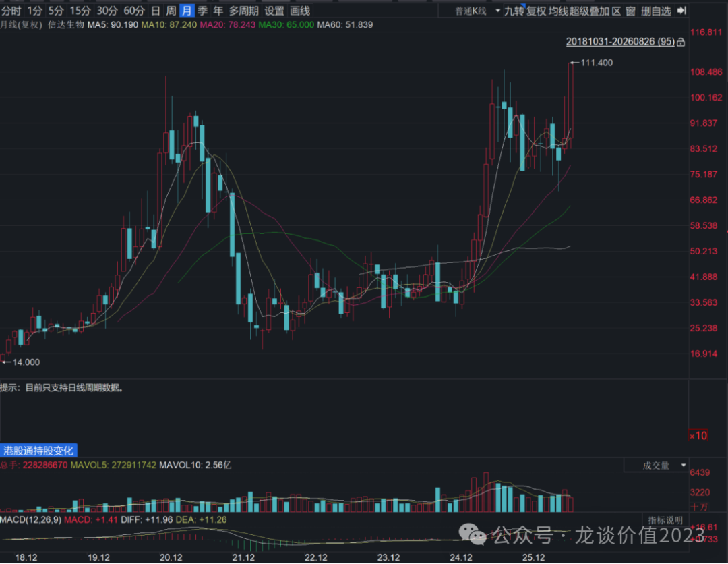This screenshot has height=564, width=728.
Task: Click the DEA: +11.26 value
Action: 201,520
